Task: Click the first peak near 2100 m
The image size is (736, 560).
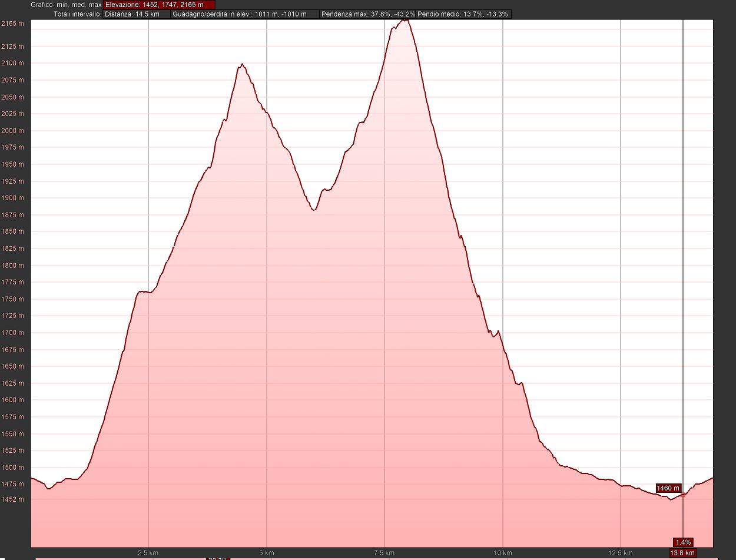Action: coord(241,64)
